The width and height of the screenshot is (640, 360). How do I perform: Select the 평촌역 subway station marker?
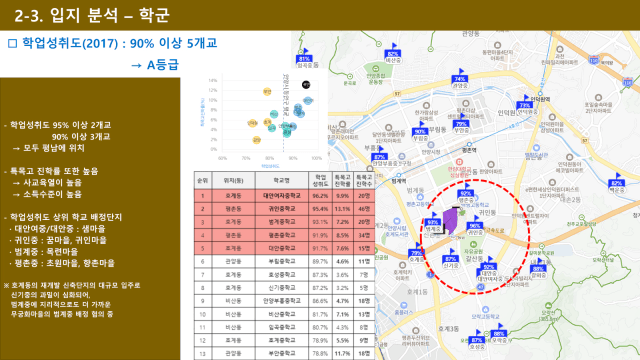point(469,144)
